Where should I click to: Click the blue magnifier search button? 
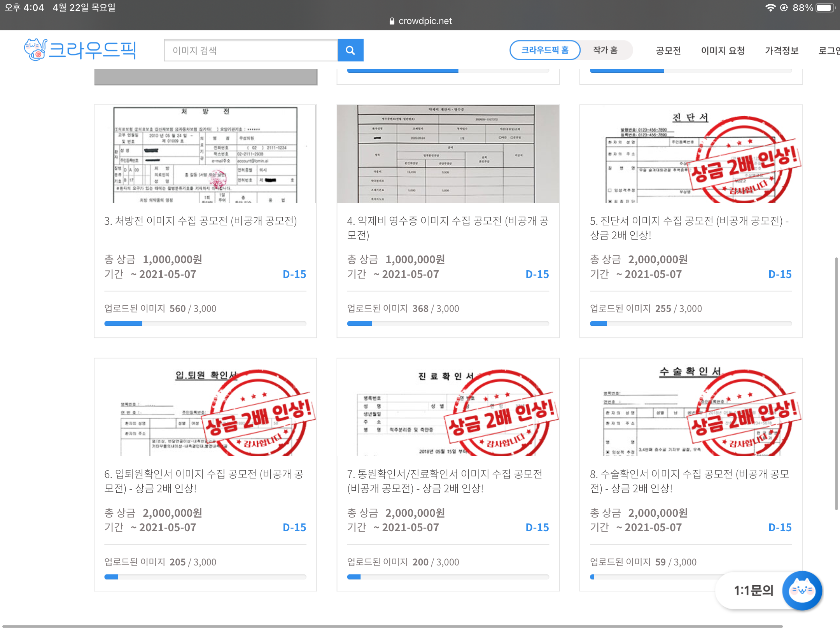tap(350, 50)
